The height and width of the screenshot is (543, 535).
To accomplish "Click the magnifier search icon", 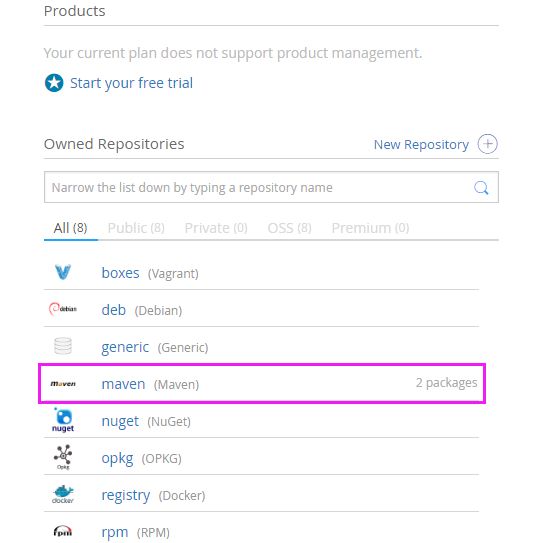I will [x=481, y=188].
